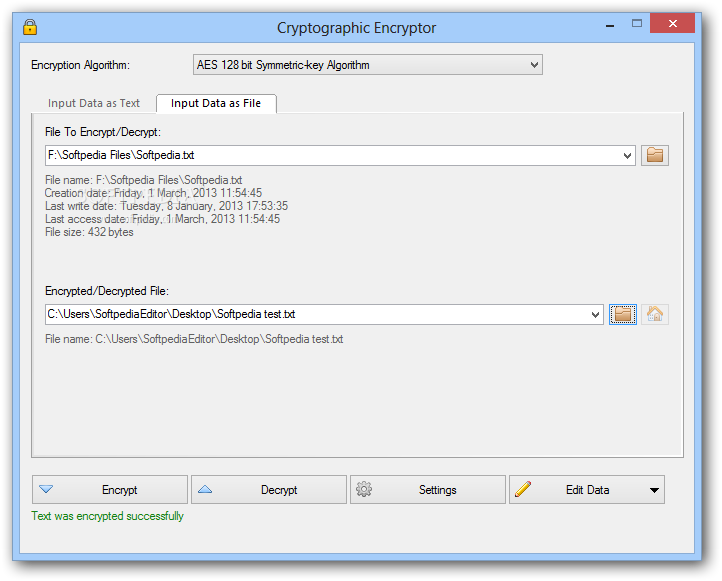Click the 'Last access date' info line
The height and width of the screenshot is (581, 722).
pyautogui.click(x=163, y=219)
